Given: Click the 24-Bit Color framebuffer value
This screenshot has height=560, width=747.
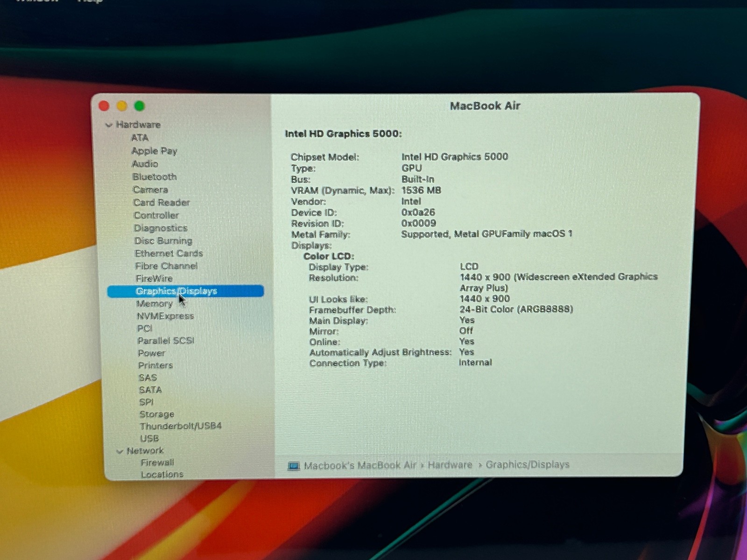Looking at the screenshot, I should pyautogui.click(x=516, y=309).
